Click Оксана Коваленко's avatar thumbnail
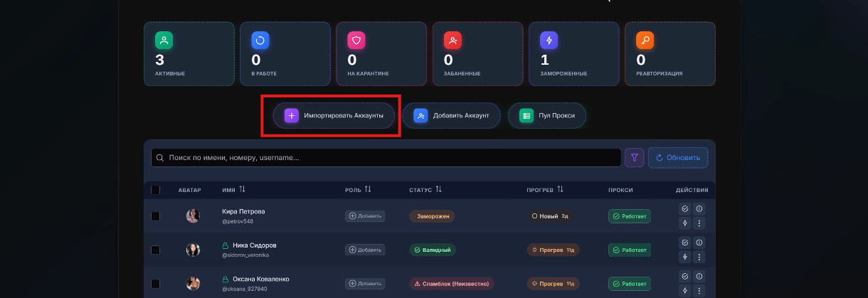The height and width of the screenshot is (298, 868). click(x=193, y=283)
